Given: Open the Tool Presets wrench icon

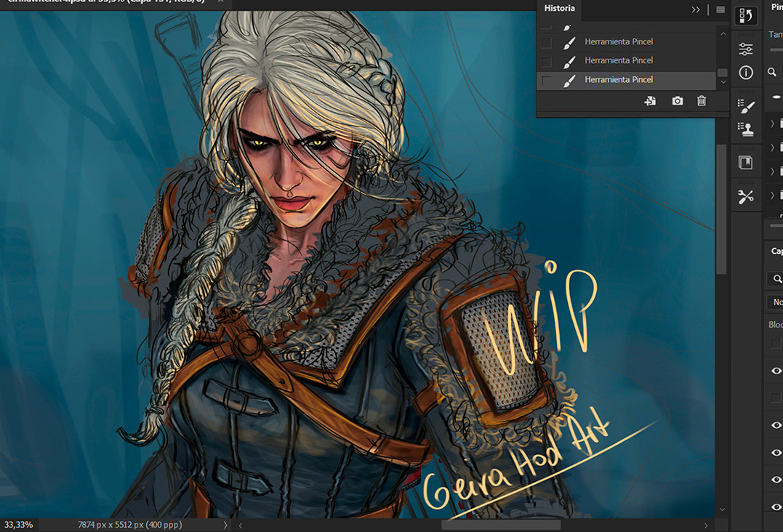Looking at the screenshot, I should click(x=745, y=197).
